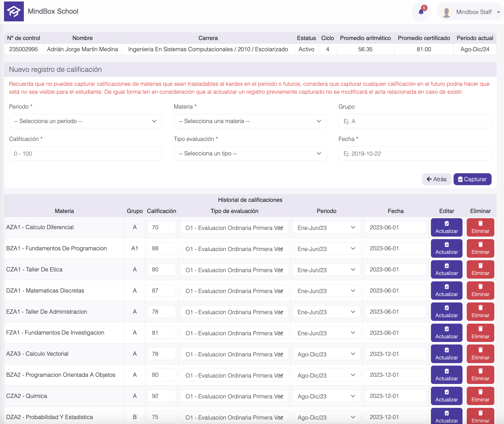This screenshot has height=424, width=504.
Task: Open evaluation type for Taller De Administracion
Action: pyautogui.click(x=234, y=312)
